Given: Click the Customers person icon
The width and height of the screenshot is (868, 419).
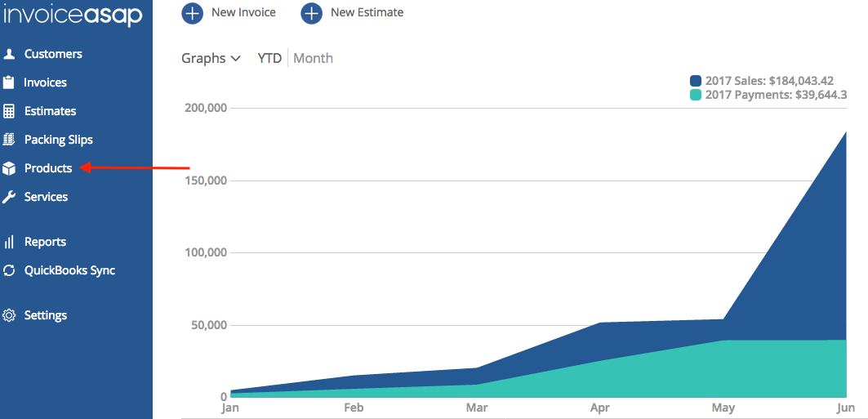Looking at the screenshot, I should (9, 54).
